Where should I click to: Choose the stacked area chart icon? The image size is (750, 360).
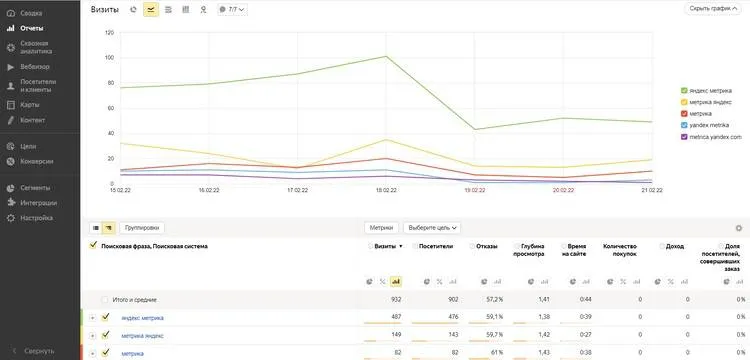168,9
